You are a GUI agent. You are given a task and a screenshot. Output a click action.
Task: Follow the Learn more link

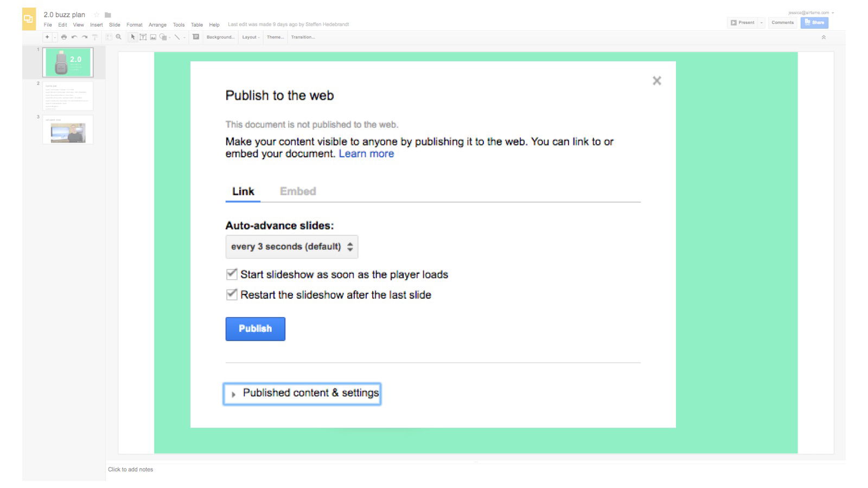pos(366,154)
